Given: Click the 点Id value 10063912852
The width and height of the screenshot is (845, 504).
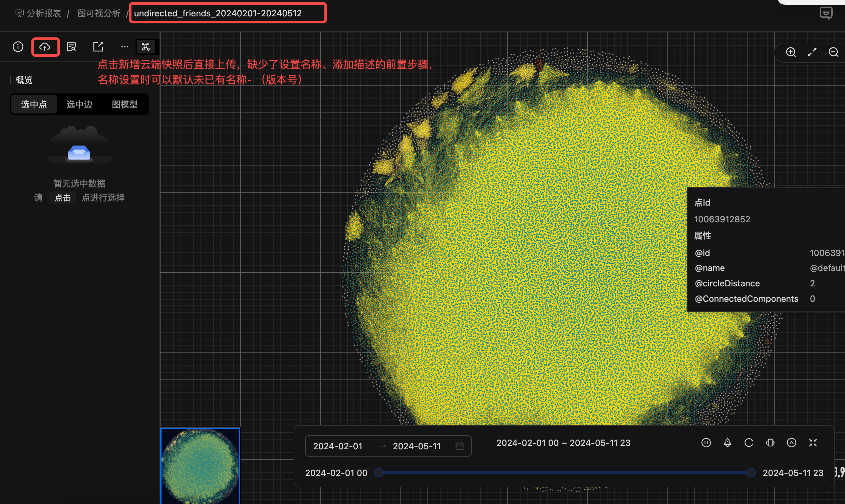Looking at the screenshot, I should coord(722,219).
